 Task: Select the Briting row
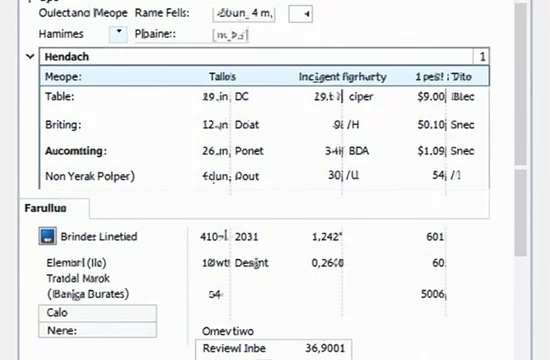tap(264, 125)
